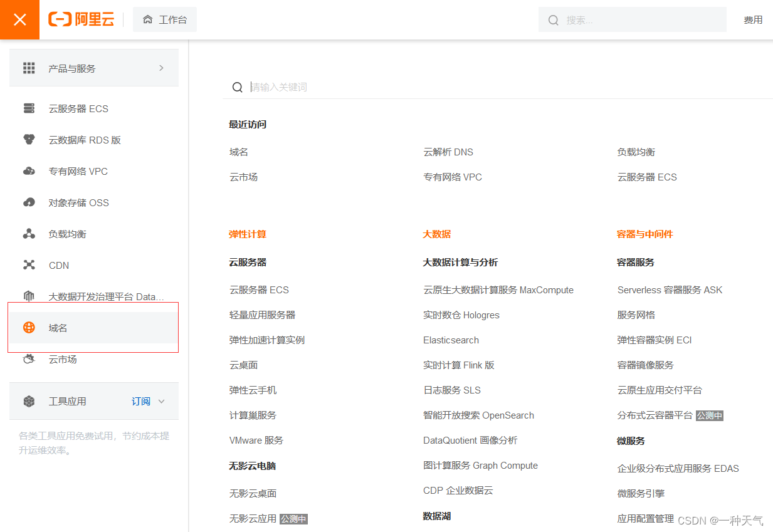Open DataQuotient 画像分析 link

tap(470, 440)
